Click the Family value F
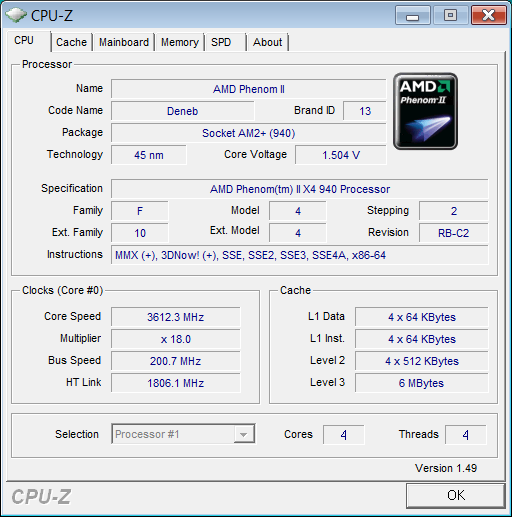The image size is (512, 517). coord(140,211)
